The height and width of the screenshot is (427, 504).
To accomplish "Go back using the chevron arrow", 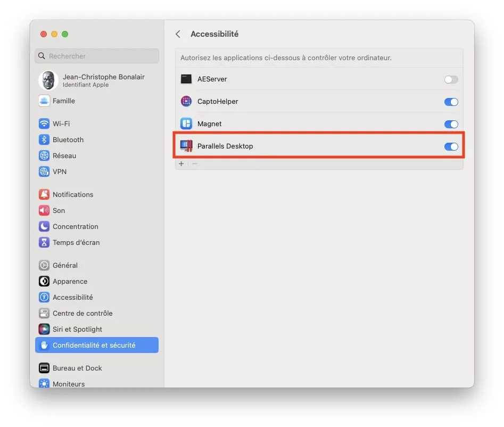I will pyautogui.click(x=178, y=34).
